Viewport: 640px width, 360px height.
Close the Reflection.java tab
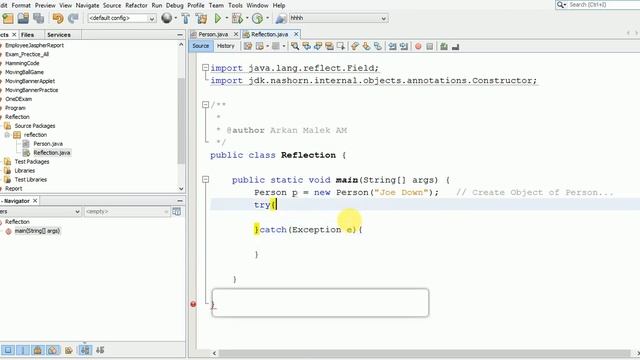(x=296, y=34)
